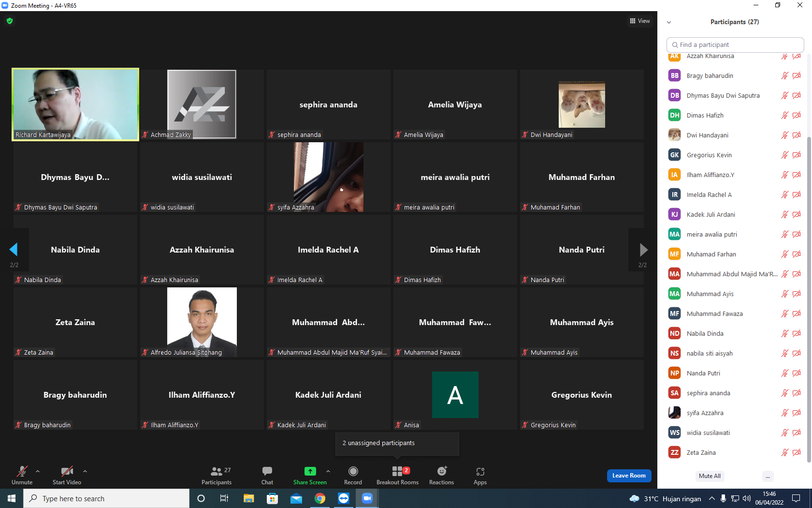This screenshot has width=812, height=508.
Task: Open the Chat panel icon
Action: (x=267, y=471)
